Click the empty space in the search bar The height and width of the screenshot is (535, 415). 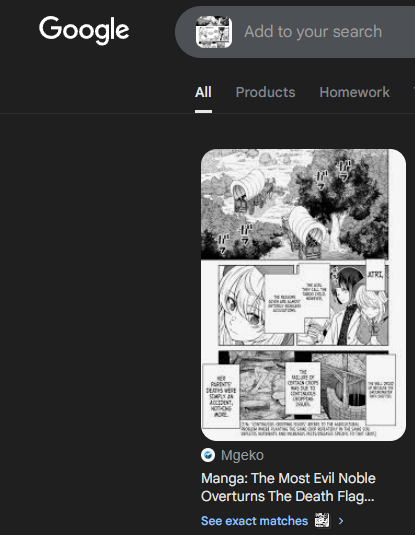click(x=399, y=32)
